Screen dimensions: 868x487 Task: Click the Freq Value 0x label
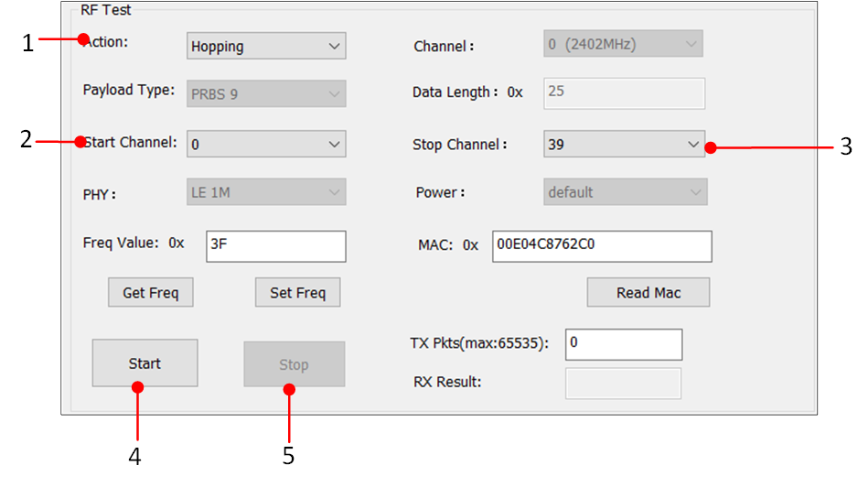click(x=134, y=243)
